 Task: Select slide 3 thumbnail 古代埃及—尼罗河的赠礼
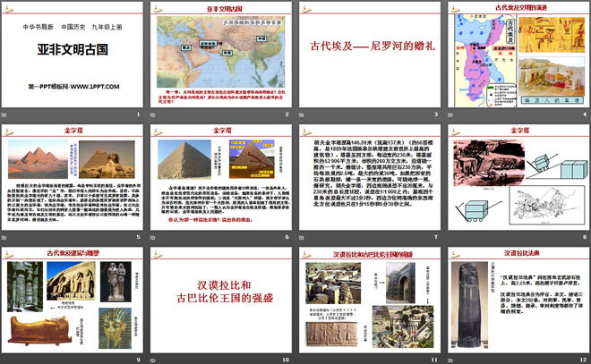tap(370, 55)
